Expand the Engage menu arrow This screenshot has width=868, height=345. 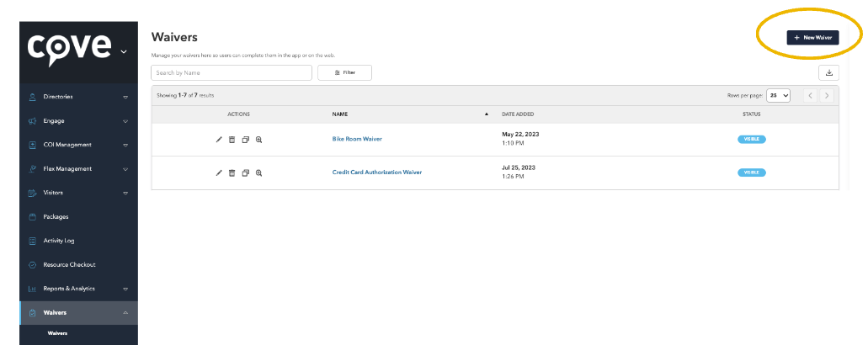(x=125, y=121)
